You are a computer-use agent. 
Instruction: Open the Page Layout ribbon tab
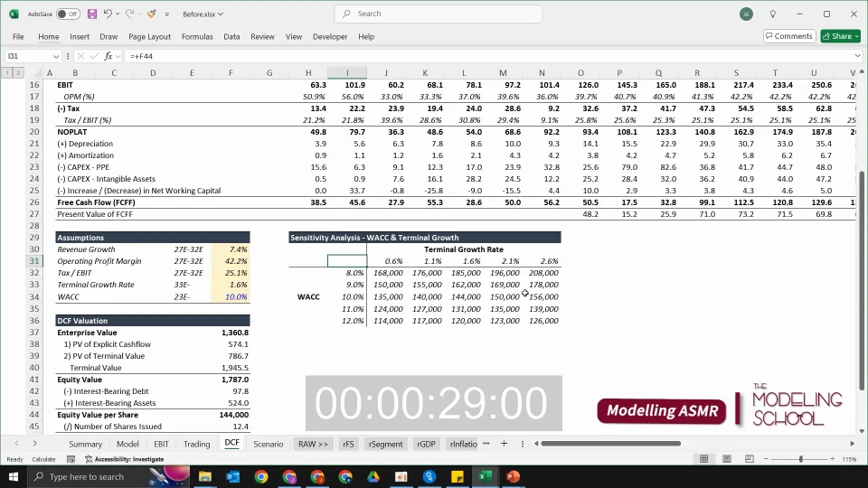tap(149, 36)
